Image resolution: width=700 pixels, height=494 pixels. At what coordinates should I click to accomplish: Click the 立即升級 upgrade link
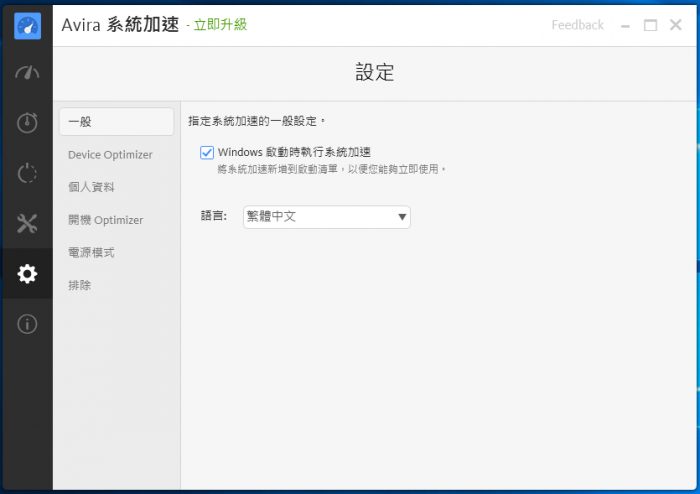[x=221, y=25]
